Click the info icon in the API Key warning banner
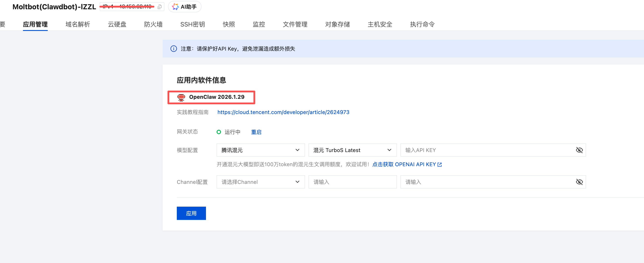This screenshot has height=263, width=644. (x=173, y=49)
